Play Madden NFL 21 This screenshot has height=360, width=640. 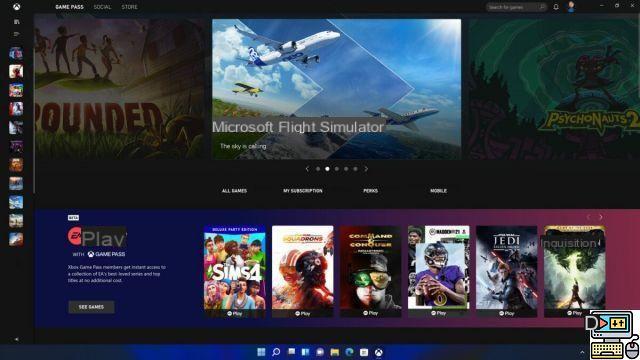439,313
